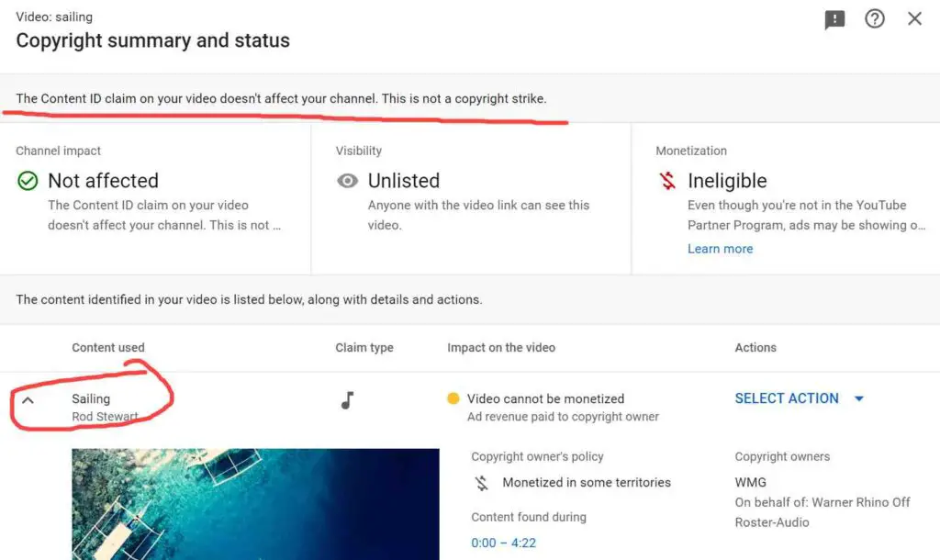The width and height of the screenshot is (940, 560).
Task: Click the WMG copyright owner name
Action: 751,483
